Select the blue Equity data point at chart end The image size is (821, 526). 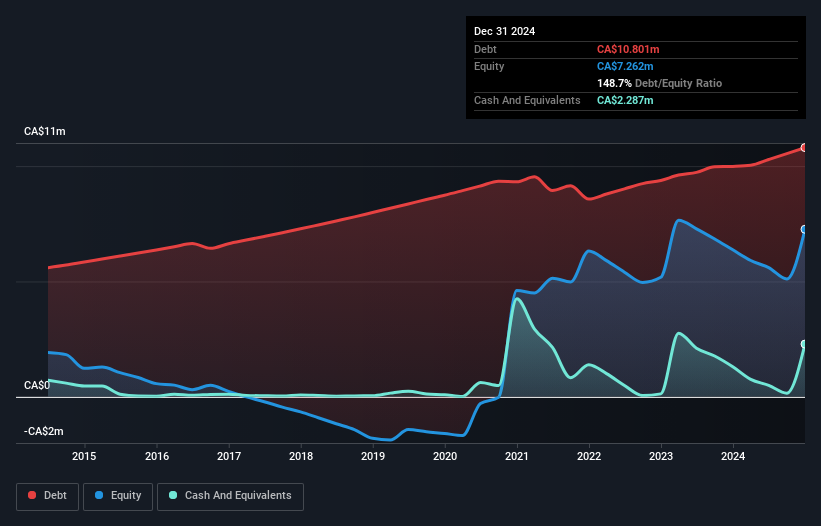click(x=804, y=229)
